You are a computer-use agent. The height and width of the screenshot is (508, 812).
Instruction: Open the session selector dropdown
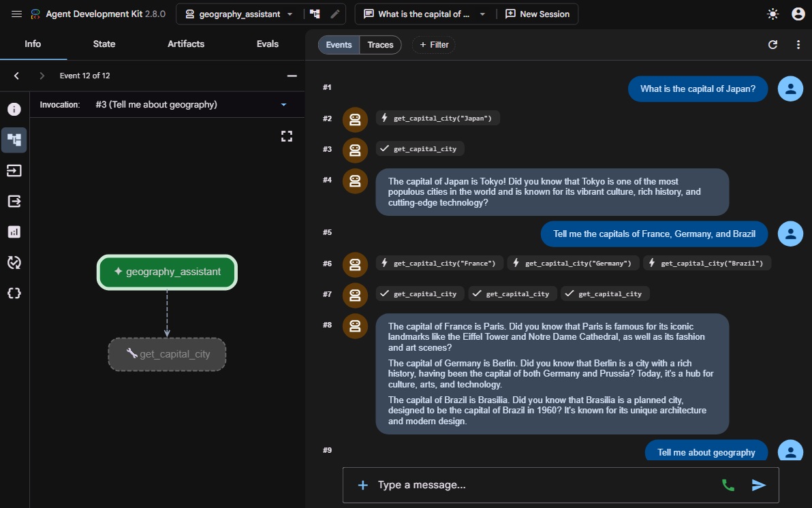(425, 14)
